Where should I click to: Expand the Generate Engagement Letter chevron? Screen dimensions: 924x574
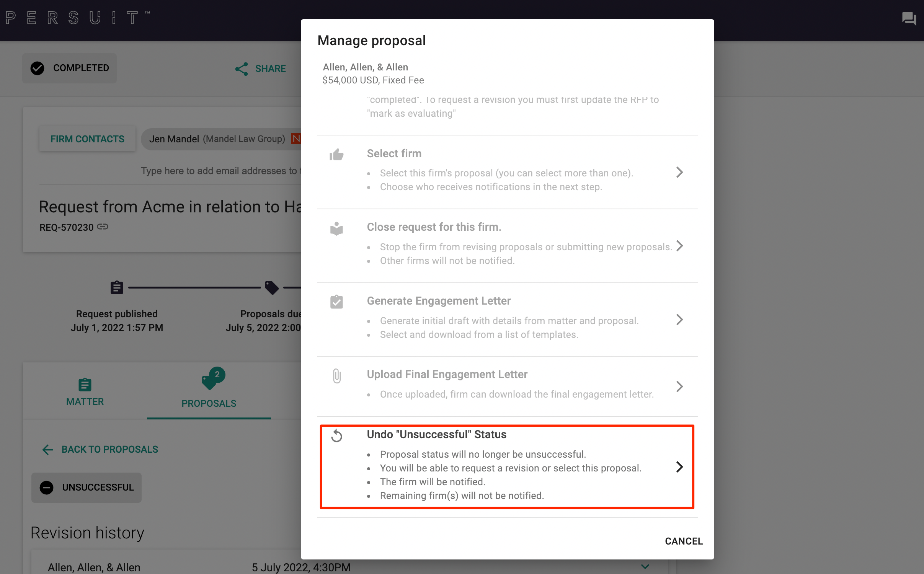coord(679,320)
